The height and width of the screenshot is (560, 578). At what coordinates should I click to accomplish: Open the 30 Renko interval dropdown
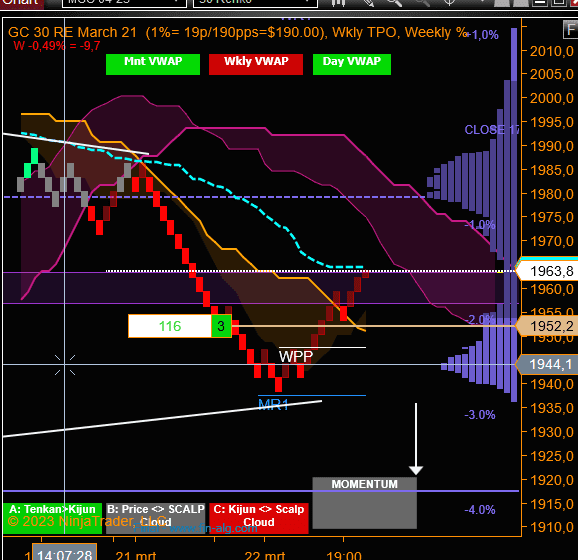tap(255, 3)
